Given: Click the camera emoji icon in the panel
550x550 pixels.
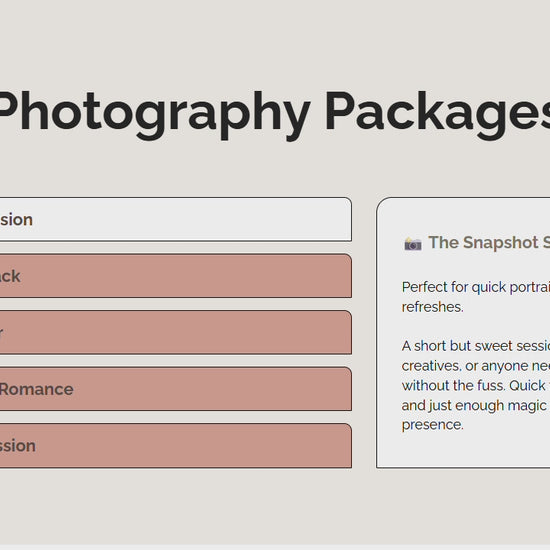Looking at the screenshot, I should point(413,243).
